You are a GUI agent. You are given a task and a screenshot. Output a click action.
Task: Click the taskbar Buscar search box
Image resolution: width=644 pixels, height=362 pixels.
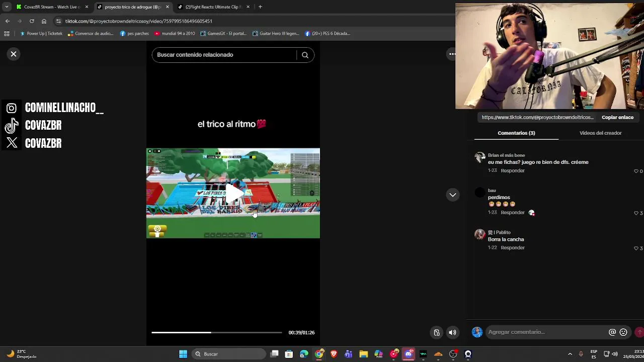[228, 354]
